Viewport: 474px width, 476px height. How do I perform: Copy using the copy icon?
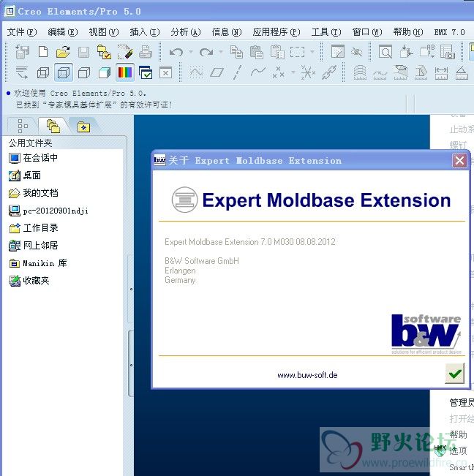236,52
